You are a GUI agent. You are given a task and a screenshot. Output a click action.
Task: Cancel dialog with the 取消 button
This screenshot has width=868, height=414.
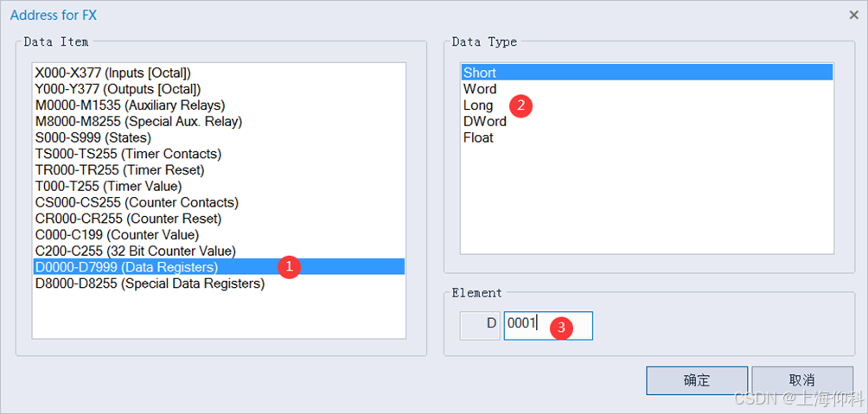801,380
